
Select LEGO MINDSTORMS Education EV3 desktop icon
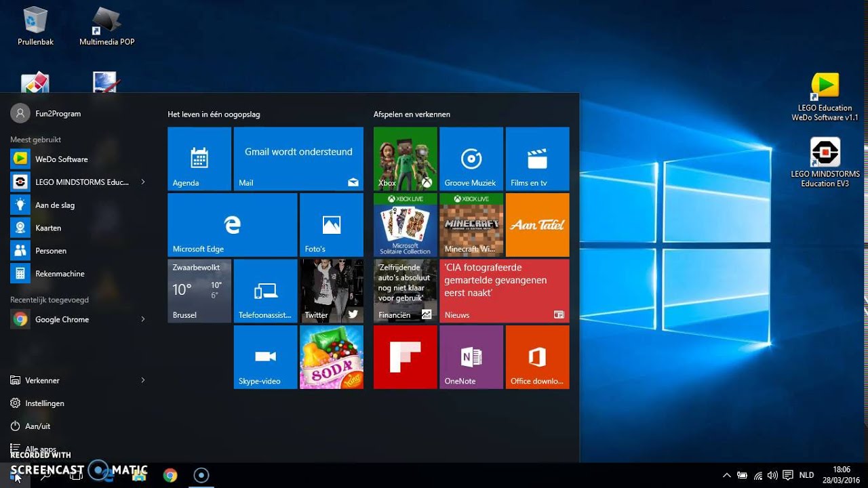click(825, 163)
